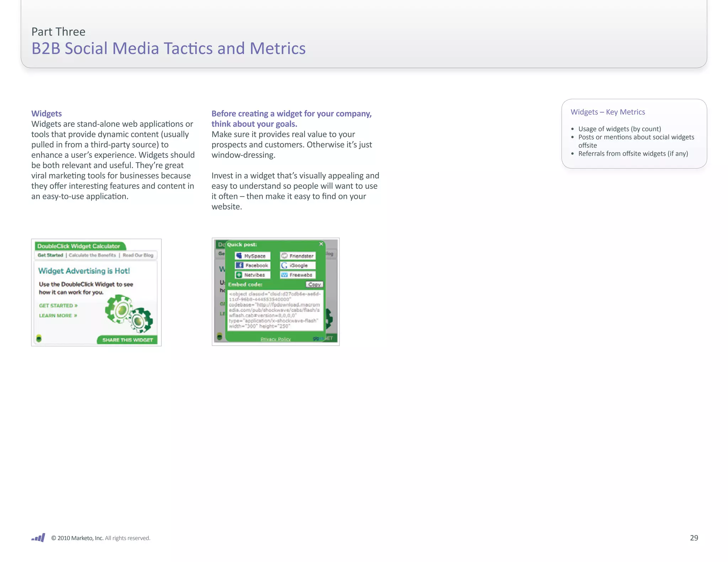The width and height of the screenshot is (728, 562).
Task: Click inside the embed code text box
Action: pyautogui.click(x=275, y=310)
